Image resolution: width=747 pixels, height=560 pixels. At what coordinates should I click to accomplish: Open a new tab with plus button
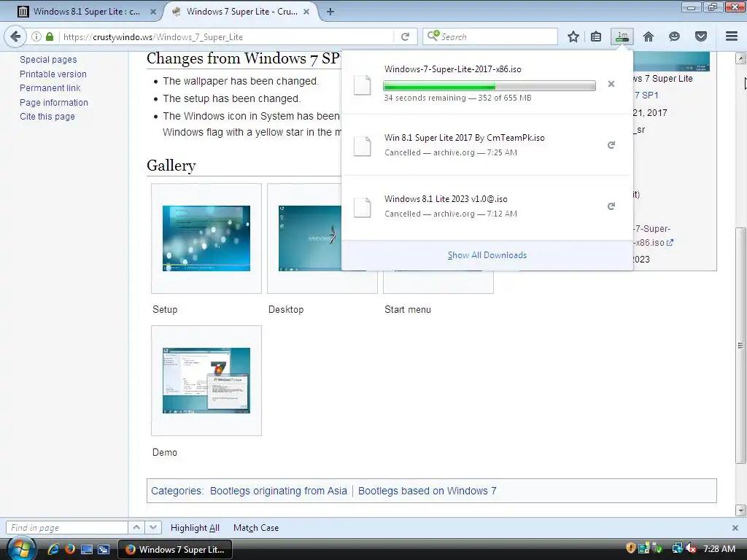(330, 12)
